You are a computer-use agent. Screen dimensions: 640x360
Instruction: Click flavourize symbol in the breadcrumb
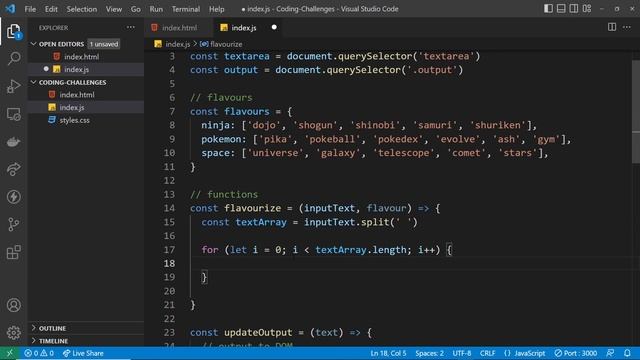(x=226, y=44)
